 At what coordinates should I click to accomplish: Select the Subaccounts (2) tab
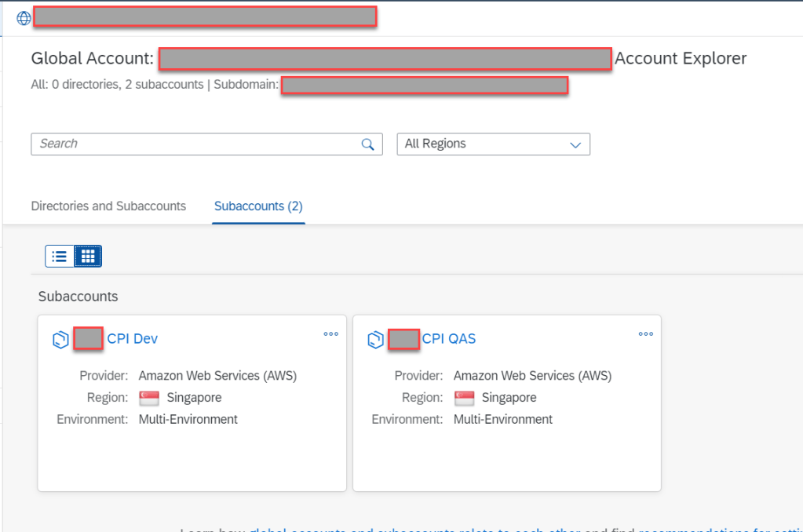coord(258,206)
